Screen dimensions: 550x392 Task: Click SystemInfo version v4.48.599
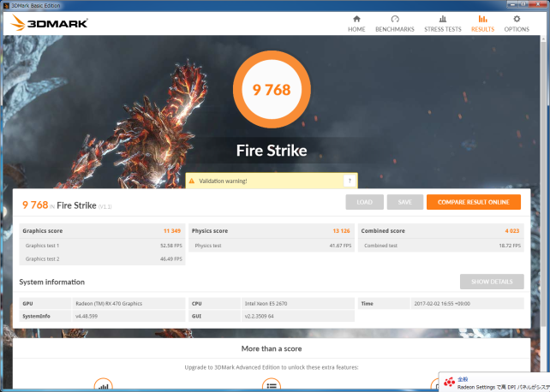(x=87, y=317)
